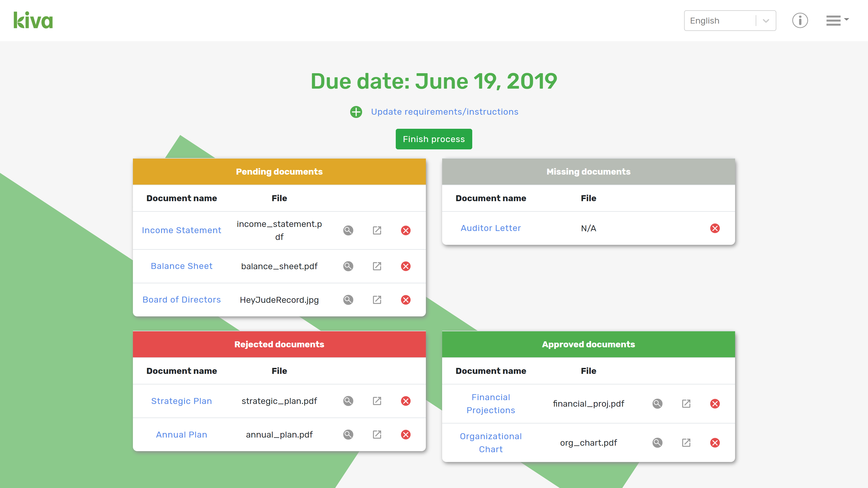868x488 pixels.
Task: Open the Annual Plan document link
Action: (181, 434)
